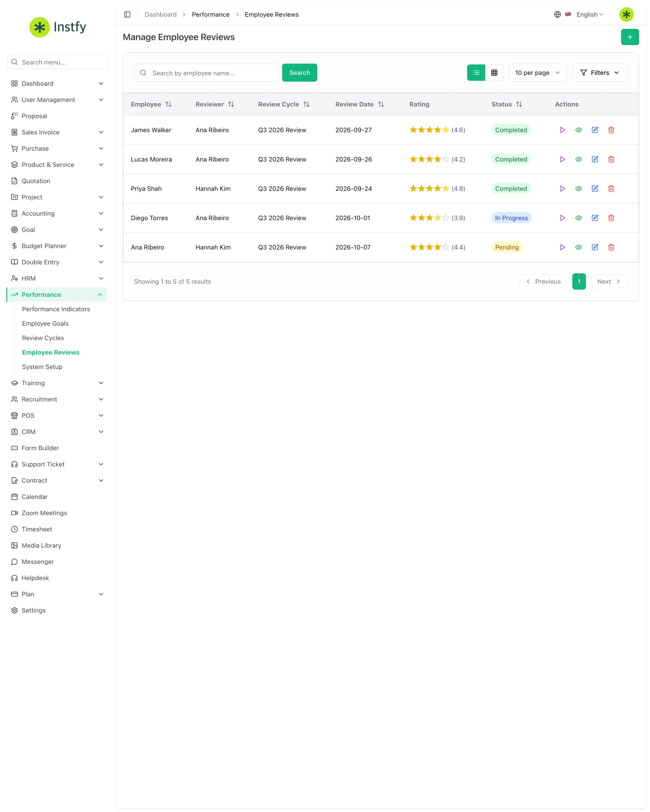Sort table by Employee column
The height and width of the screenshot is (812, 650).
tap(151, 104)
